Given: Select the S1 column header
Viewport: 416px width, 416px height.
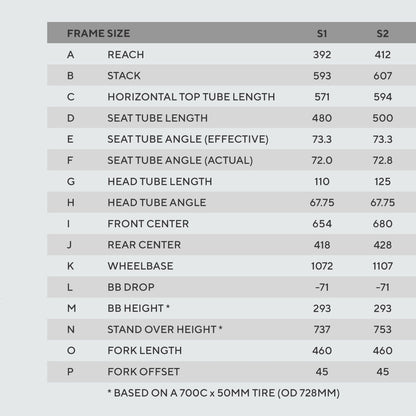Looking at the screenshot, I should (x=322, y=33).
